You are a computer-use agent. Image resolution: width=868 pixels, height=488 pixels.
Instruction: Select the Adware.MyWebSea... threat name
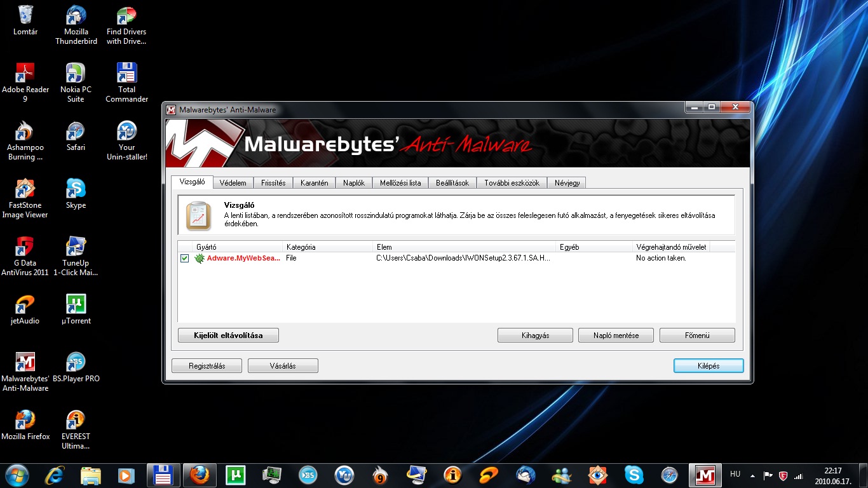tap(243, 259)
